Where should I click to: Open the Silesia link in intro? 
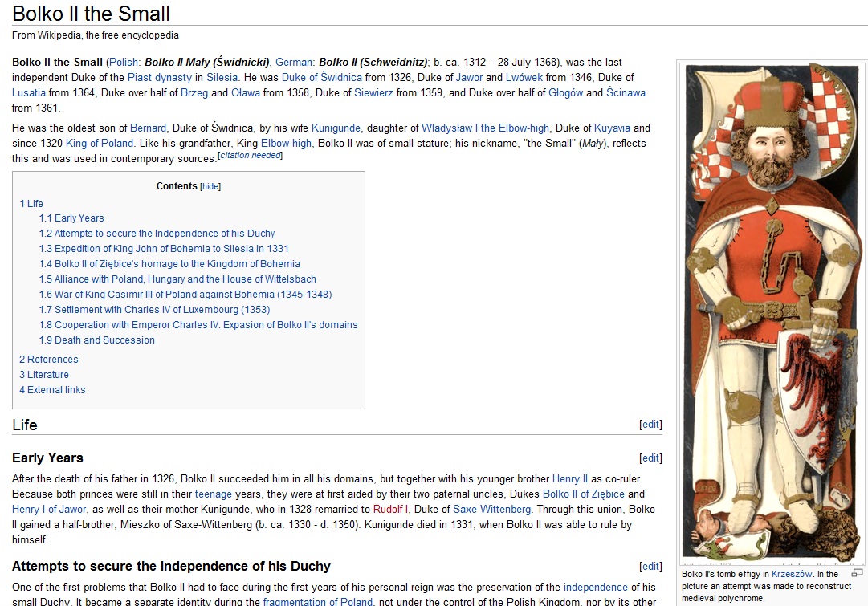tap(222, 78)
